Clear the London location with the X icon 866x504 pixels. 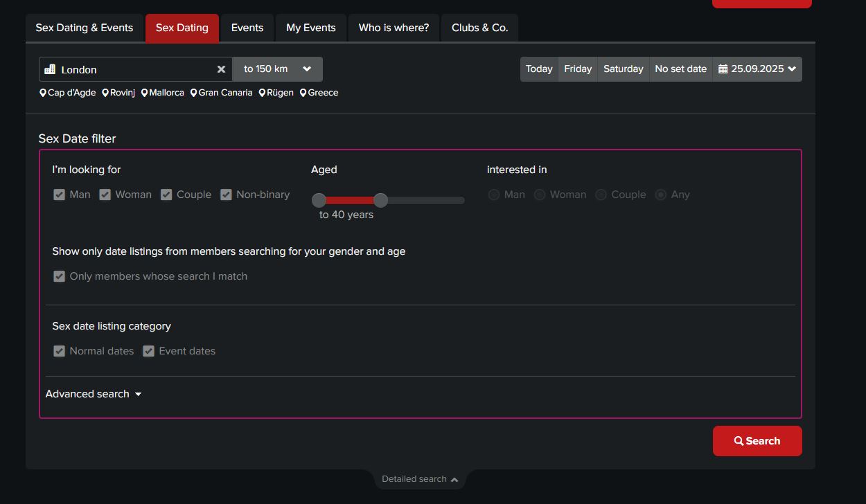(x=221, y=69)
